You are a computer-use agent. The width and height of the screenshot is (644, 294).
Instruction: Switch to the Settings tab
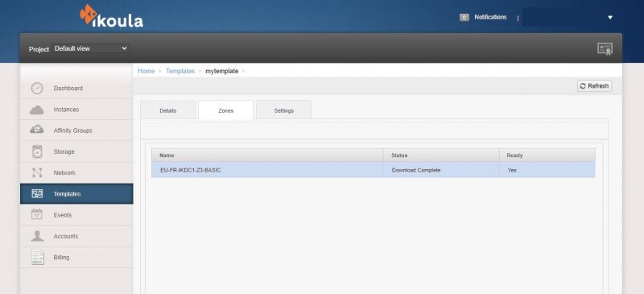point(284,110)
